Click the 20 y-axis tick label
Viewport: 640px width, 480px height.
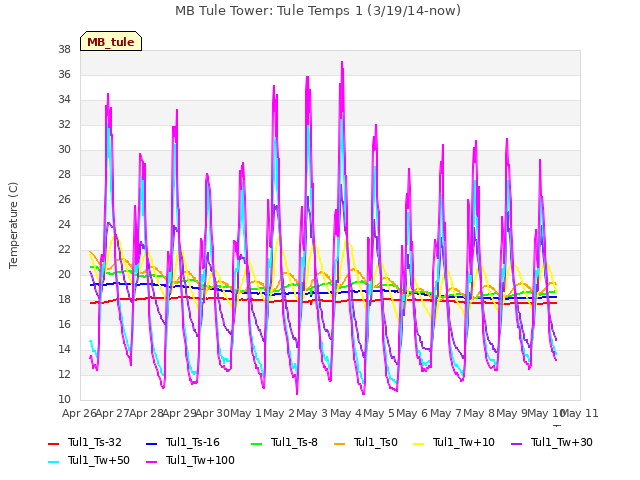pos(64,274)
